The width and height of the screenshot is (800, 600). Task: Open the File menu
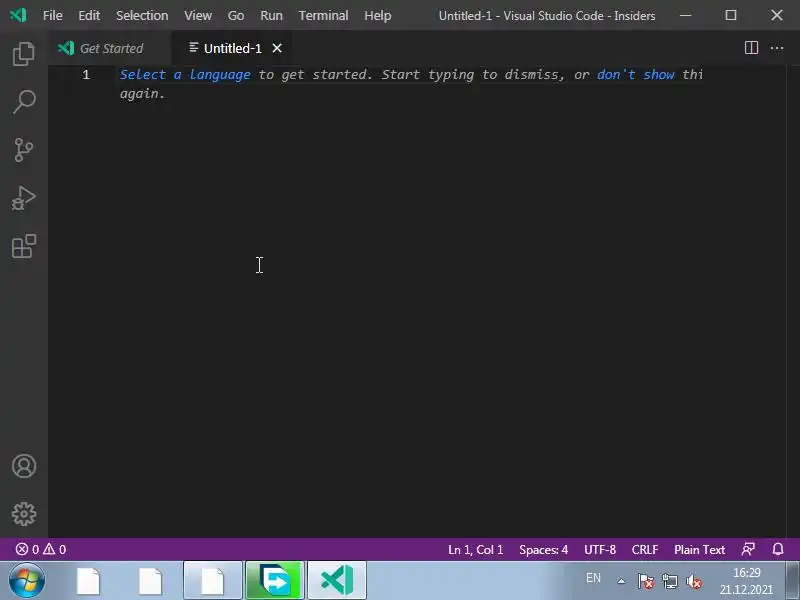point(53,15)
